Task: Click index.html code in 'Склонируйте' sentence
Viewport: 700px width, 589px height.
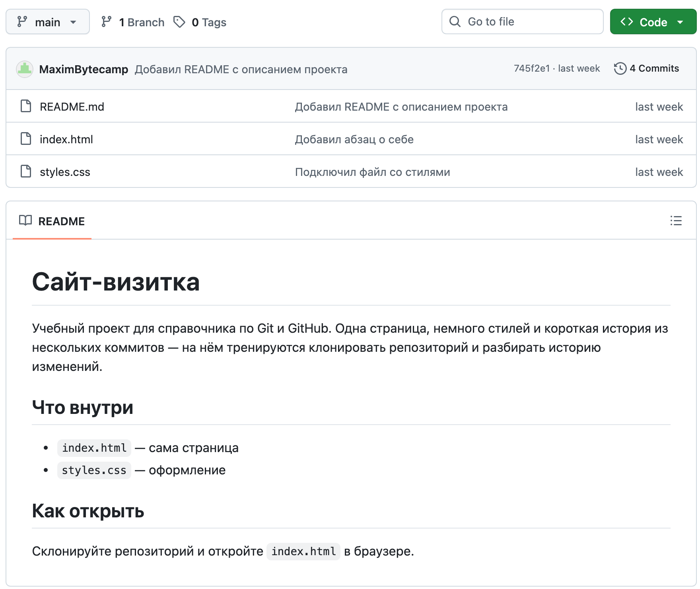Action: [x=303, y=552]
